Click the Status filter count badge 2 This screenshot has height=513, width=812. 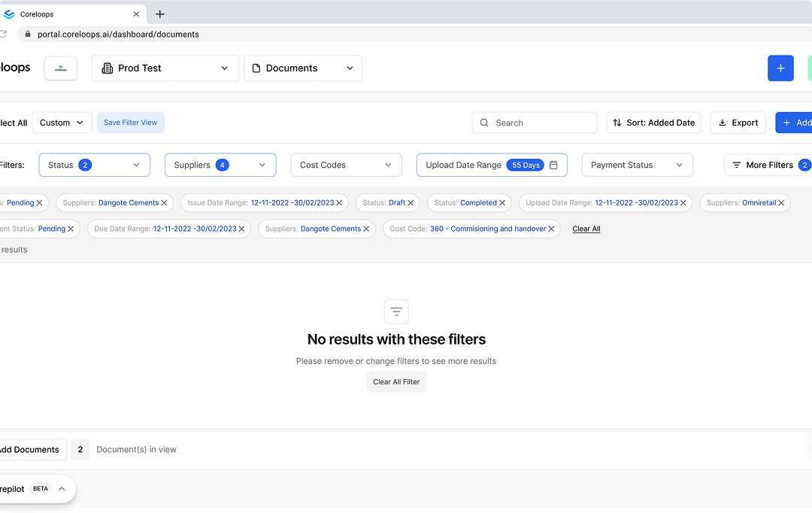[85, 165]
